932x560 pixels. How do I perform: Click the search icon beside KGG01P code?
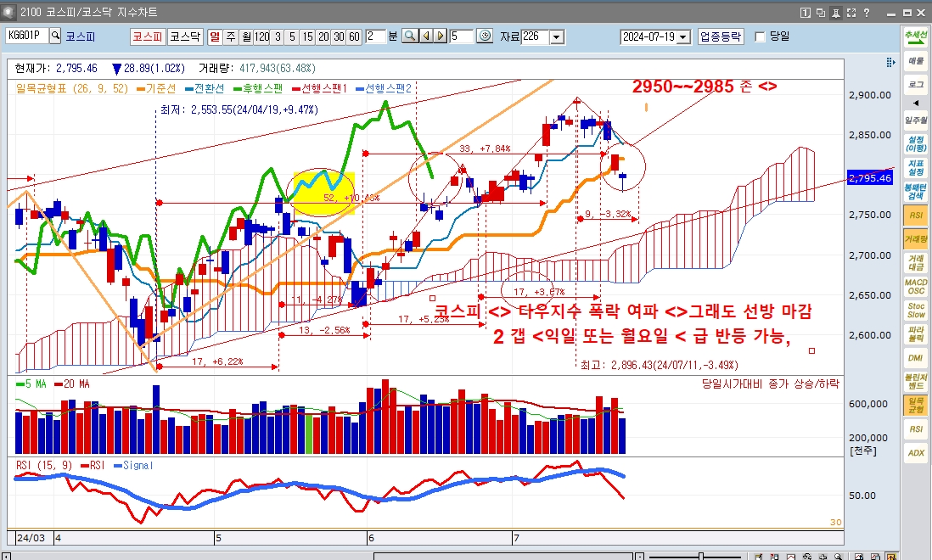(55, 36)
